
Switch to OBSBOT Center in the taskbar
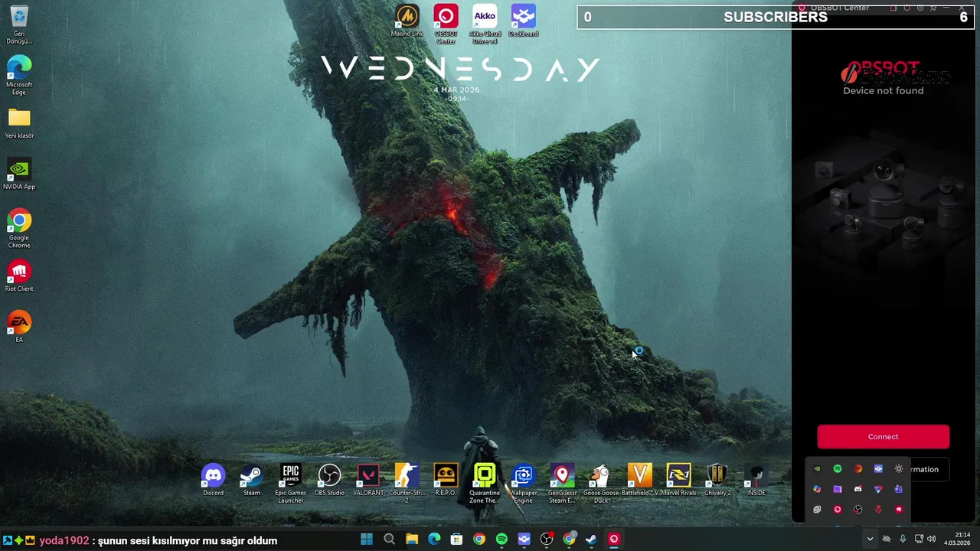(614, 540)
